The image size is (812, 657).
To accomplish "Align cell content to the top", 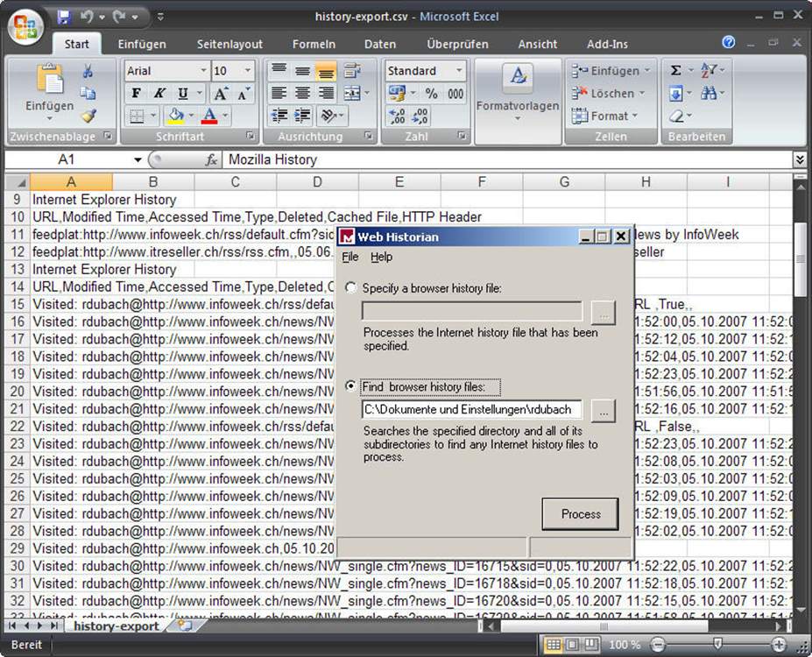I will coord(279,70).
